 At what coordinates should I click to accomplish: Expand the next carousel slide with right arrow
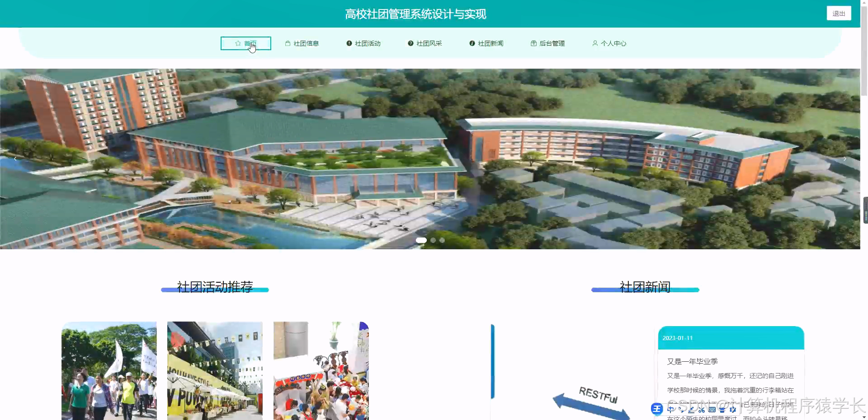point(844,159)
